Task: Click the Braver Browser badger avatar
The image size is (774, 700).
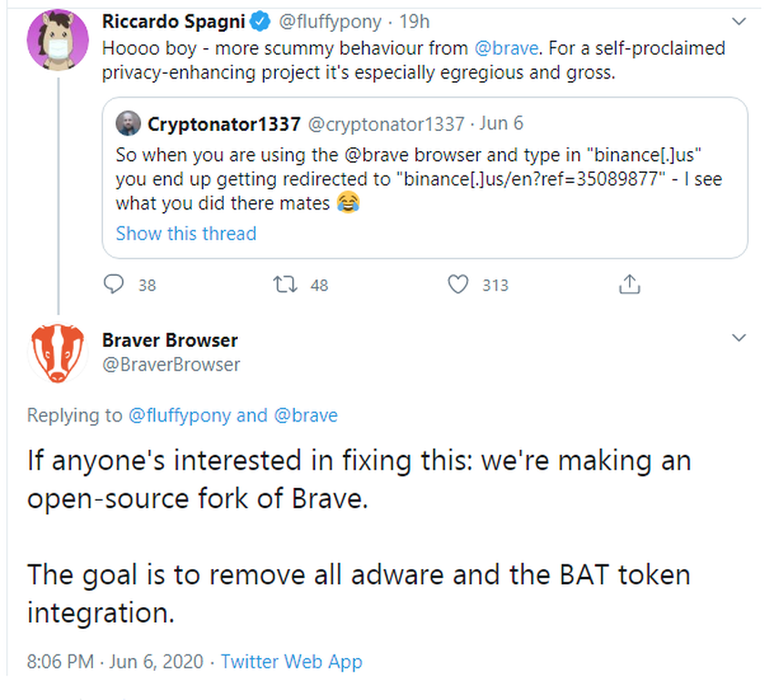Action: pyautogui.click(x=57, y=354)
